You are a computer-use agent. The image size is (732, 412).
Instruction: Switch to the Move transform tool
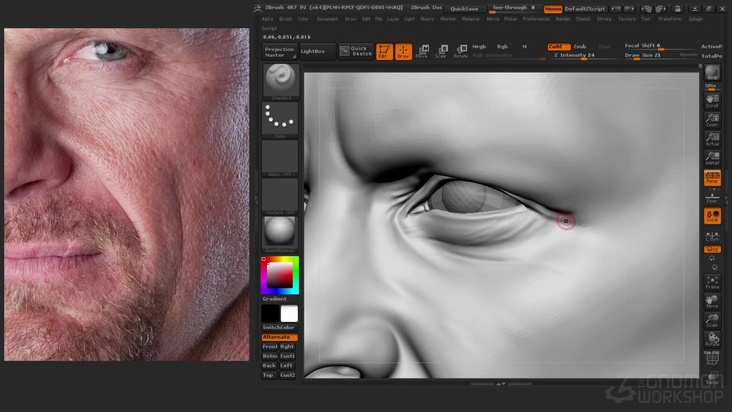tap(422, 51)
